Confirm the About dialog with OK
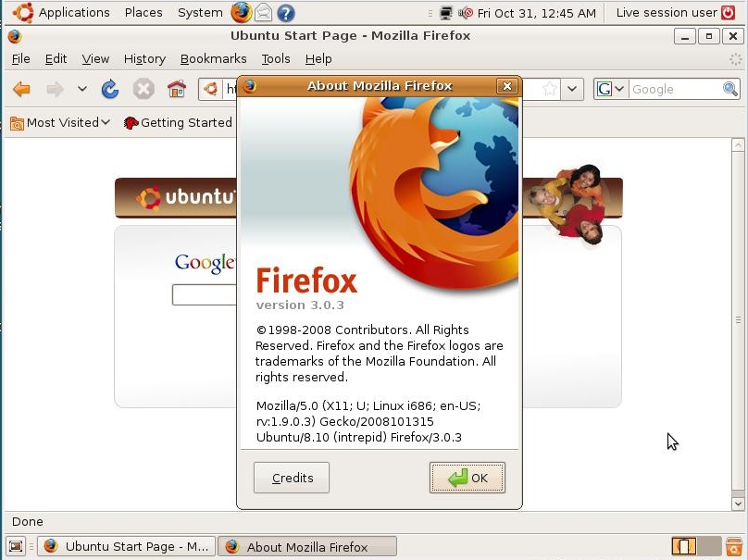The image size is (748, 560). 467,478
